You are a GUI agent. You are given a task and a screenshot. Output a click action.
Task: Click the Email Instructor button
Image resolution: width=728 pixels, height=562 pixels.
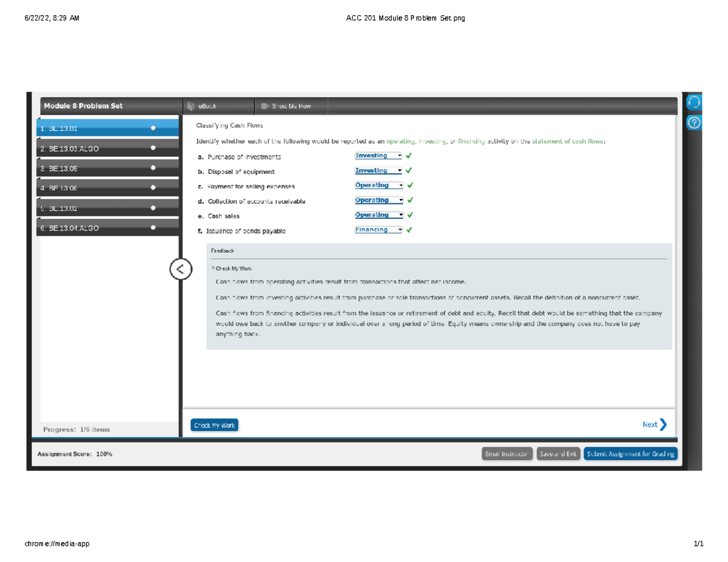[507, 453]
